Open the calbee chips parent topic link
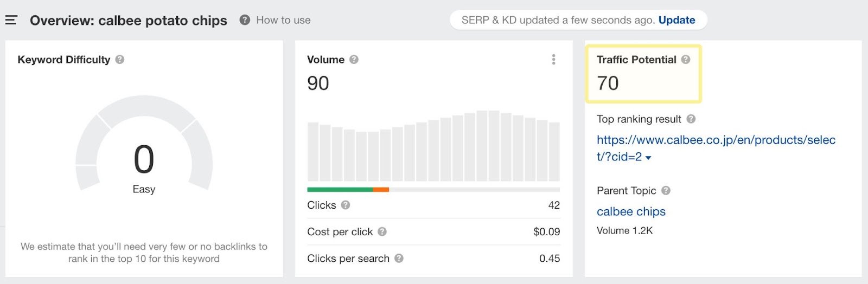This screenshot has width=868, height=284. [x=631, y=212]
